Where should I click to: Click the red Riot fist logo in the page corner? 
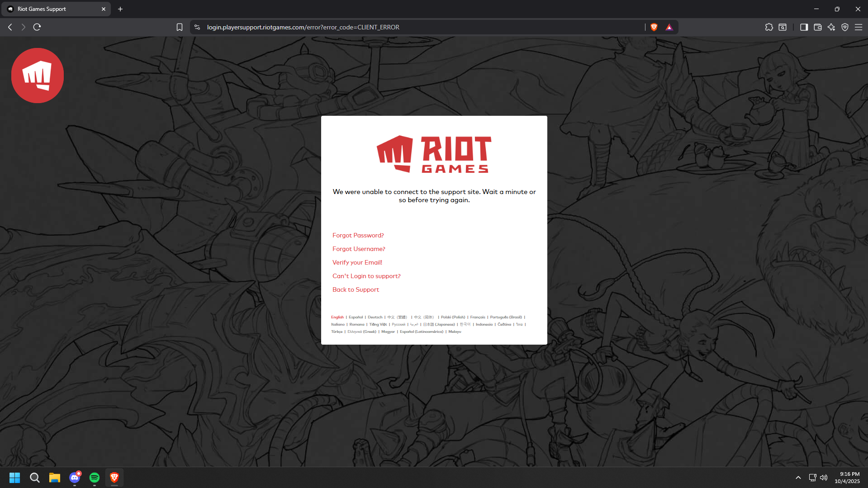pos(38,76)
